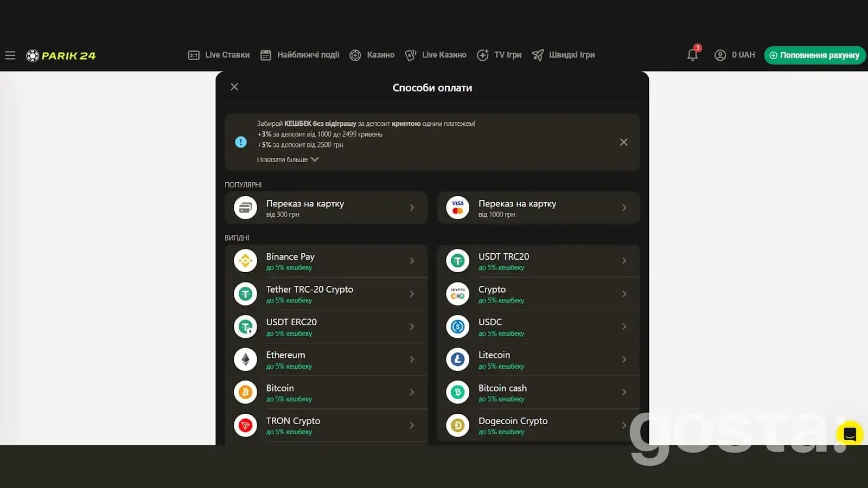The width and height of the screenshot is (868, 488).
Task: Open the Litecoin row chevron
Action: coord(624,359)
